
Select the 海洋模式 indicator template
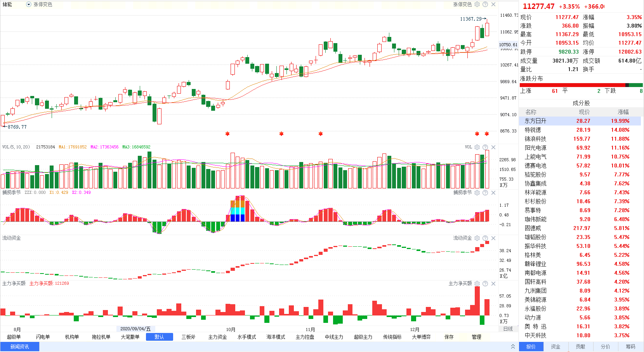pyautogui.click(x=276, y=337)
